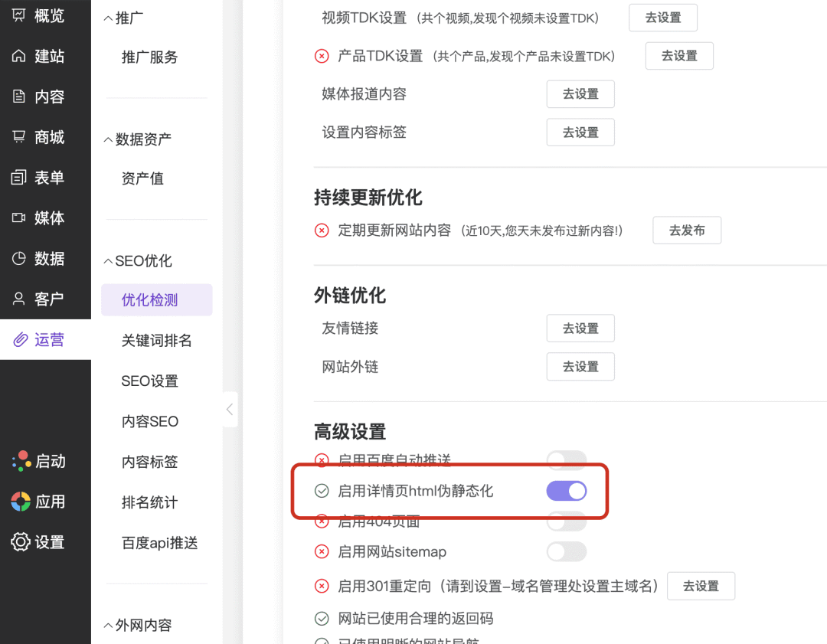Click 去设置 next to 友情链接
Viewport: 827px width, 644px height.
click(x=580, y=328)
